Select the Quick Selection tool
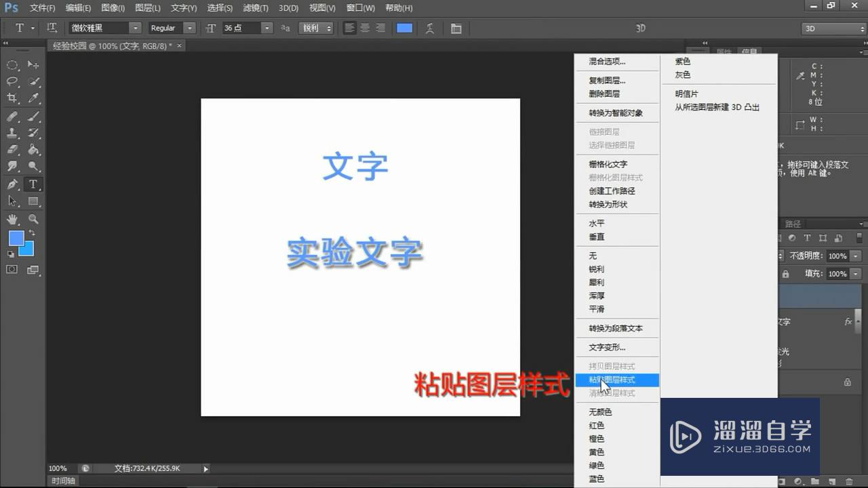Image resolution: width=868 pixels, height=488 pixels. [x=33, y=81]
